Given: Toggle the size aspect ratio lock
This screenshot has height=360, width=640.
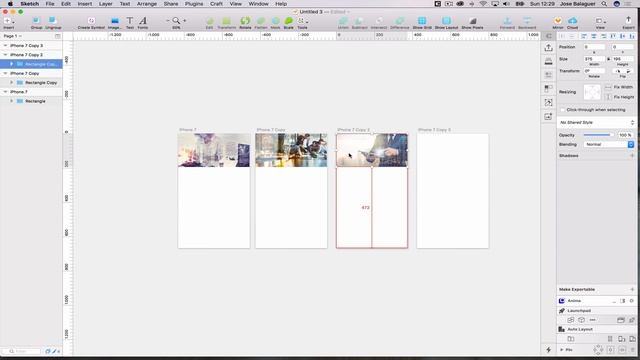Looking at the screenshot, I should (x=608, y=59).
